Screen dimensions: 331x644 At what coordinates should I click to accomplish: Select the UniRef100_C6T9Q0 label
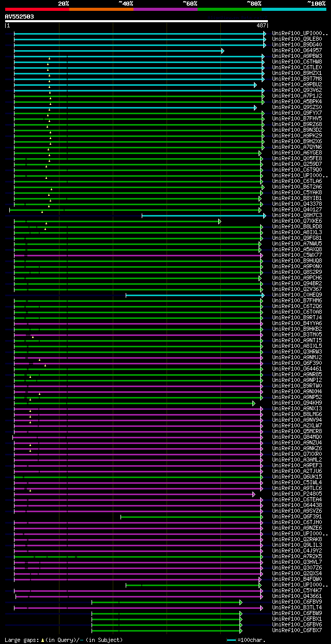click(x=297, y=170)
